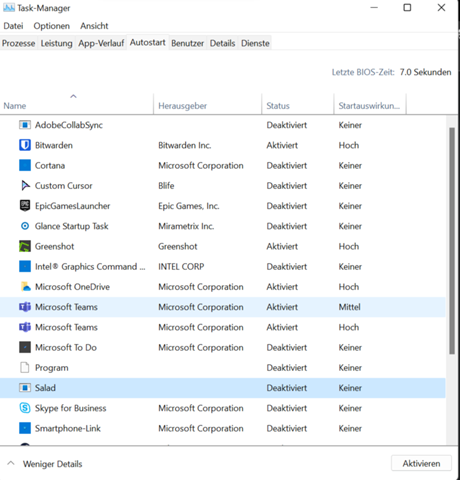This screenshot has width=460, height=480.
Task: Click the Teams icon in the Hoch-impact row
Action: pos(25,327)
